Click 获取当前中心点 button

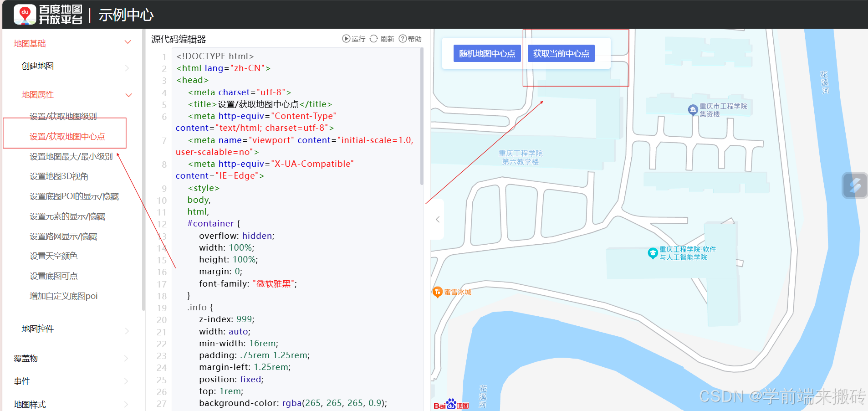pos(561,53)
